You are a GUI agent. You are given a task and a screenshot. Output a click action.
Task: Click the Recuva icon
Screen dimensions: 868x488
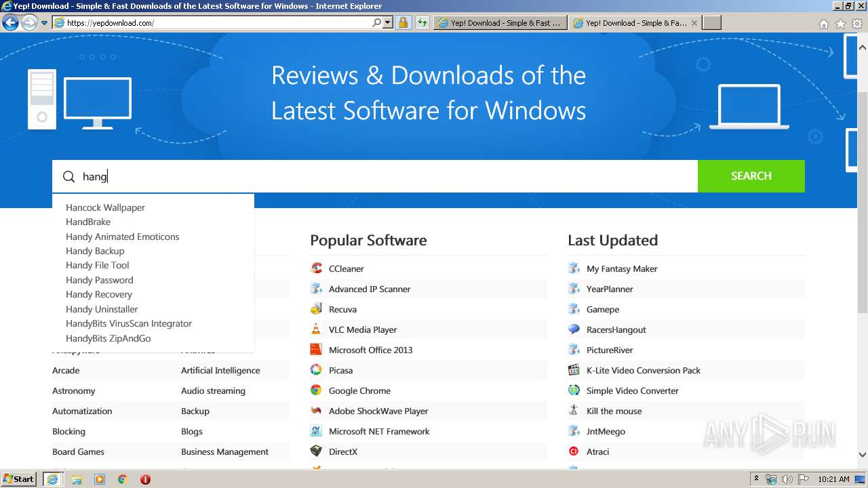[316, 309]
